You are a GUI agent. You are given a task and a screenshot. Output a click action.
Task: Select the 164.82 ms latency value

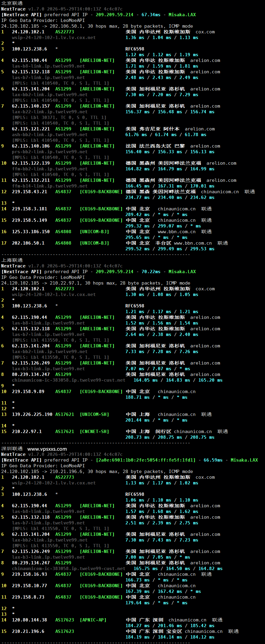(137, 169)
